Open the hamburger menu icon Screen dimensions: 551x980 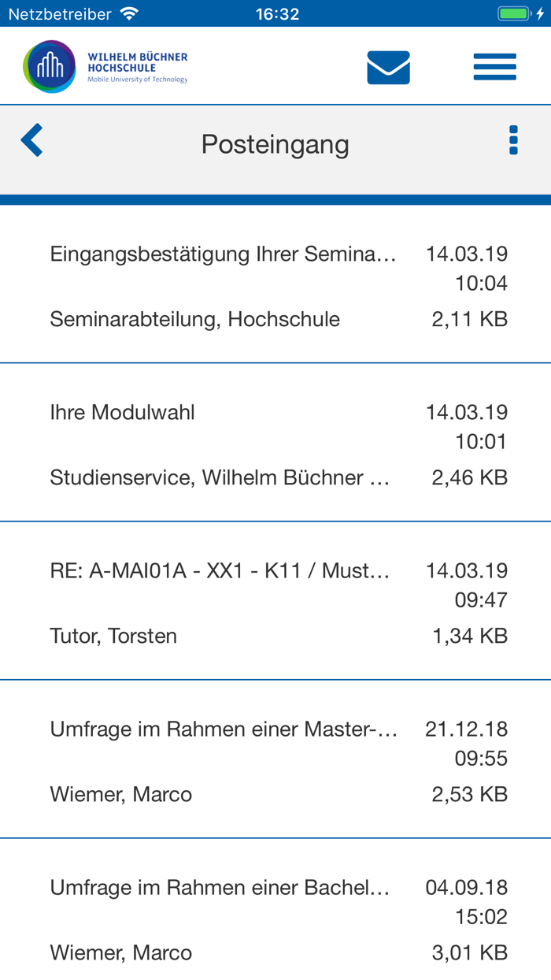tap(495, 66)
